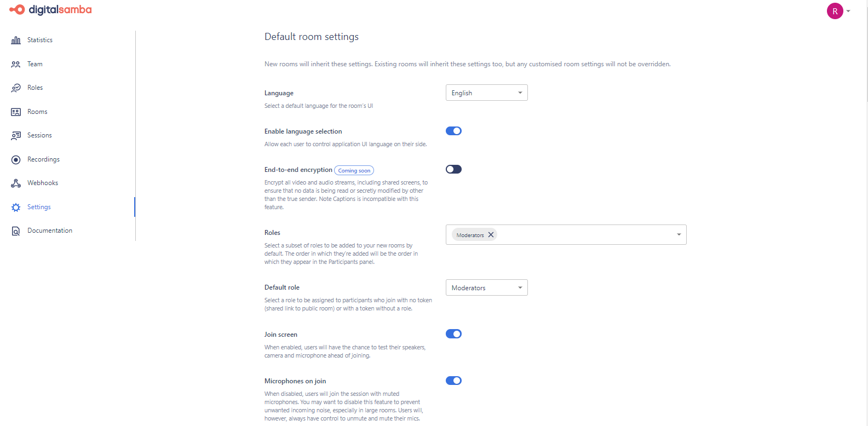Open the Default role dropdown
Screen dimensions: 868x426
(x=486, y=287)
